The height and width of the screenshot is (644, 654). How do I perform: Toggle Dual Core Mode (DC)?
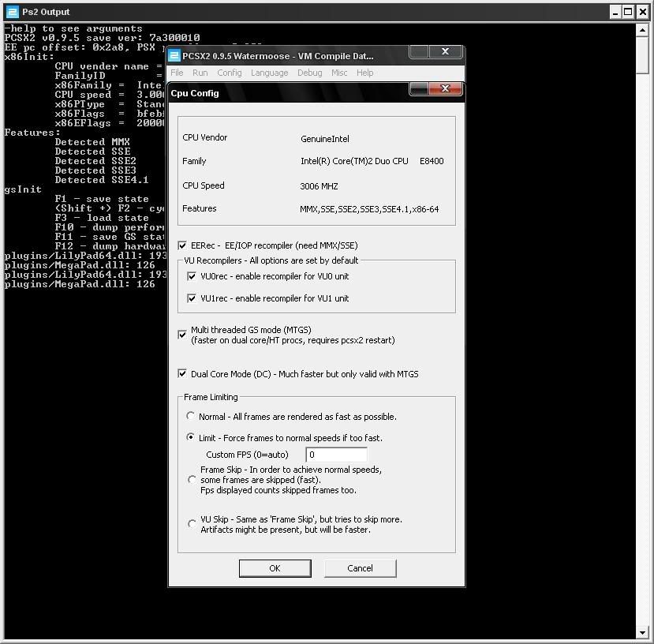tap(182, 374)
